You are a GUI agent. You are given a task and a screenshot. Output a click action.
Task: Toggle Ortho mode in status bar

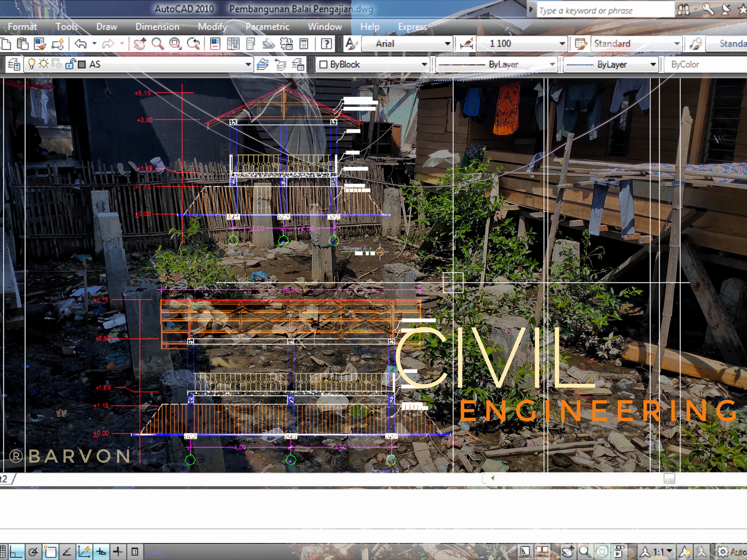point(17,552)
